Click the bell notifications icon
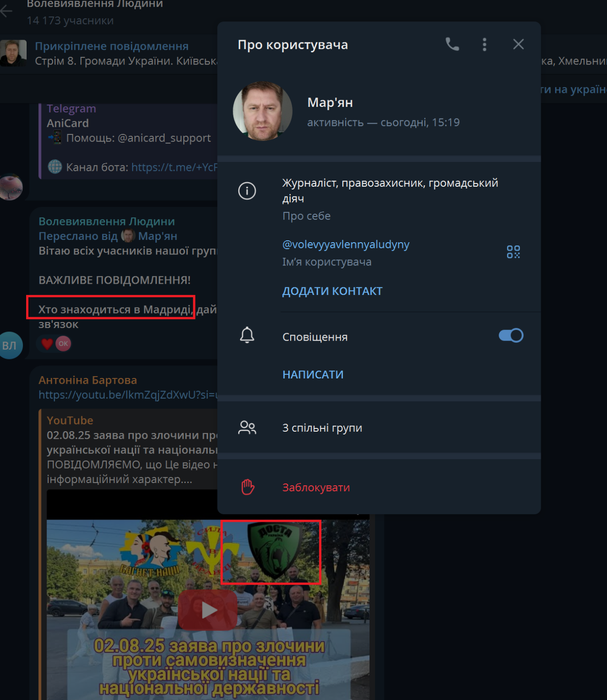Screen dimensions: 607x700 [x=247, y=336]
